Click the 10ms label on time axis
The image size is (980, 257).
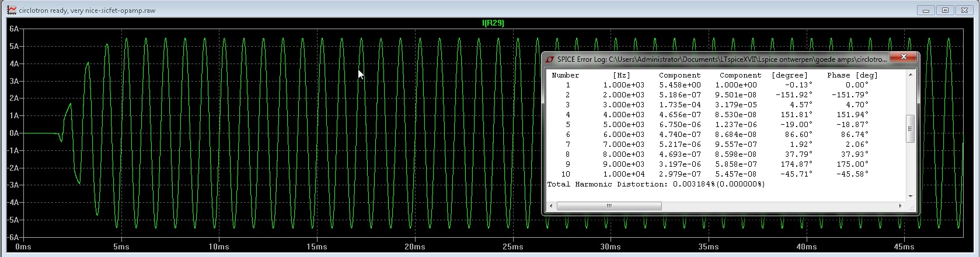point(219,247)
